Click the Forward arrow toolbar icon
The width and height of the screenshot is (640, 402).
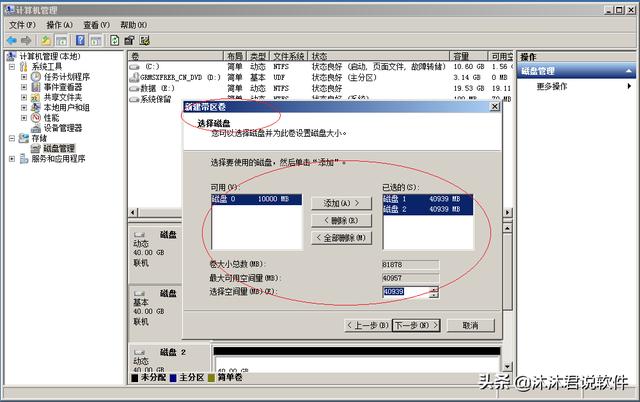pyautogui.click(x=26, y=40)
